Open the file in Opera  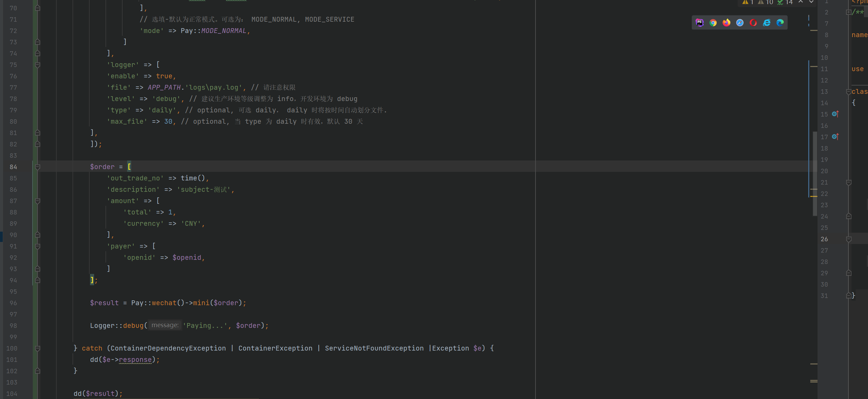point(753,23)
